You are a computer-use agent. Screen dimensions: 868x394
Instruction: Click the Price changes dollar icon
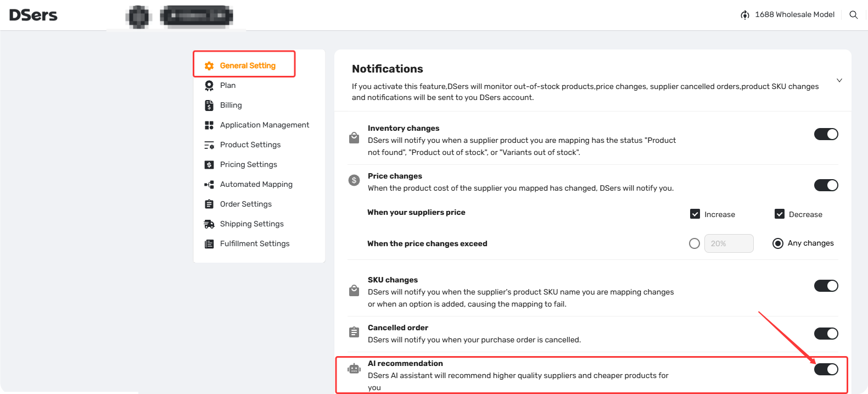(354, 180)
